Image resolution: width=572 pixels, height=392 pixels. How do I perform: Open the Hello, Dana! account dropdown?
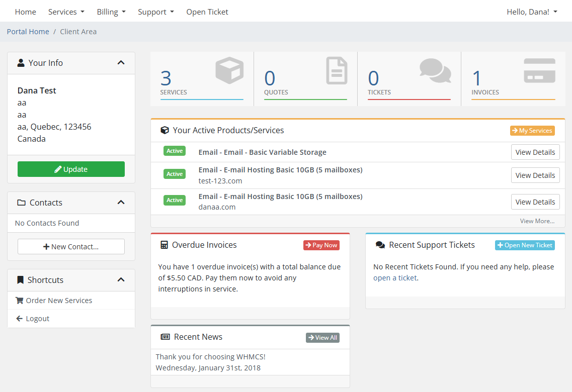coord(532,12)
